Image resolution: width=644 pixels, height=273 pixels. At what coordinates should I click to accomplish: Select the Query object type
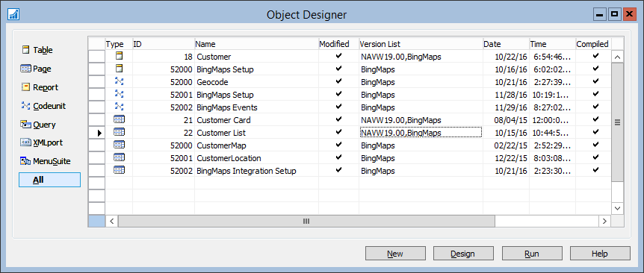click(x=38, y=125)
